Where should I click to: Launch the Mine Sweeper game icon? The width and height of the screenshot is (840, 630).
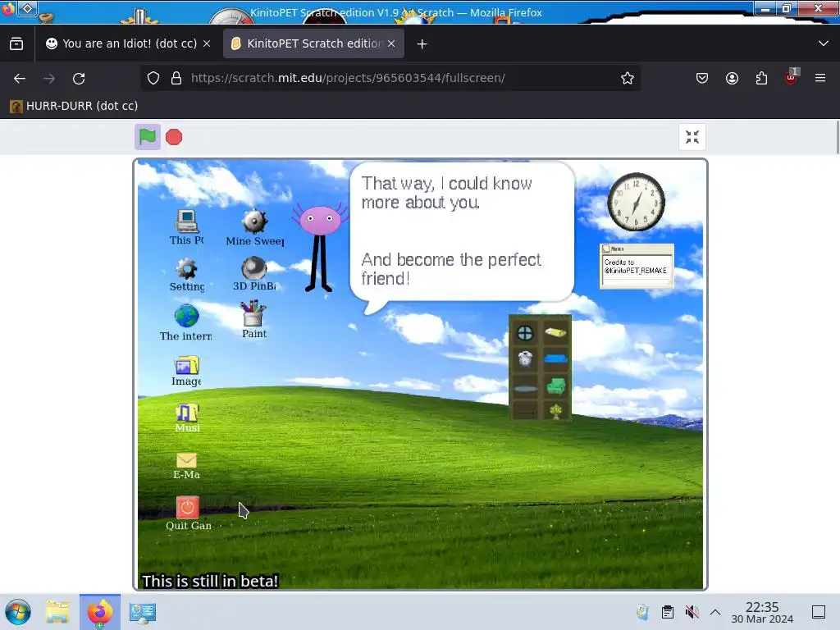point(254,228)
